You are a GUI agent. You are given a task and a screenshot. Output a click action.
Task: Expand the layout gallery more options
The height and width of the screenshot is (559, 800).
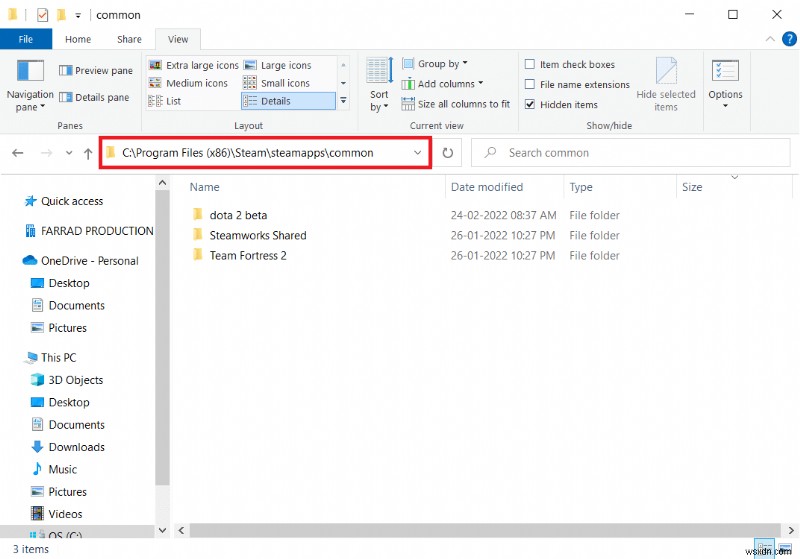[343, 101]
